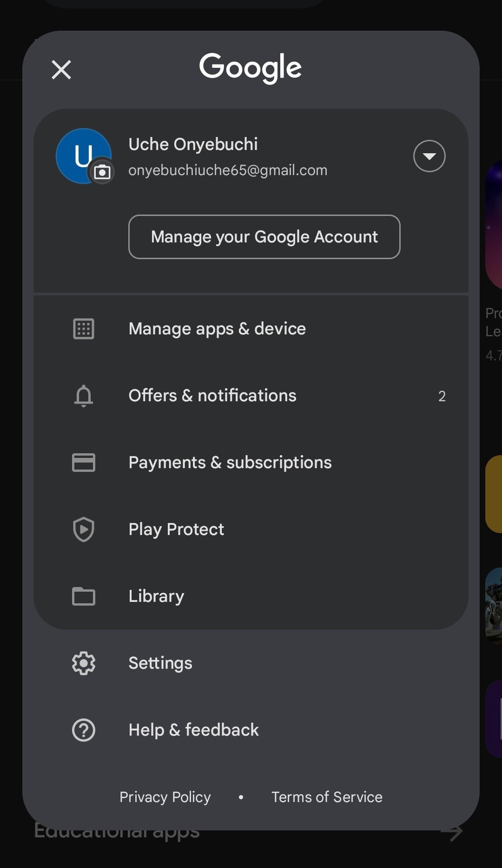Open Play Protect
The height and width of the screenshot is (868, 502).
tap(176, 529)
